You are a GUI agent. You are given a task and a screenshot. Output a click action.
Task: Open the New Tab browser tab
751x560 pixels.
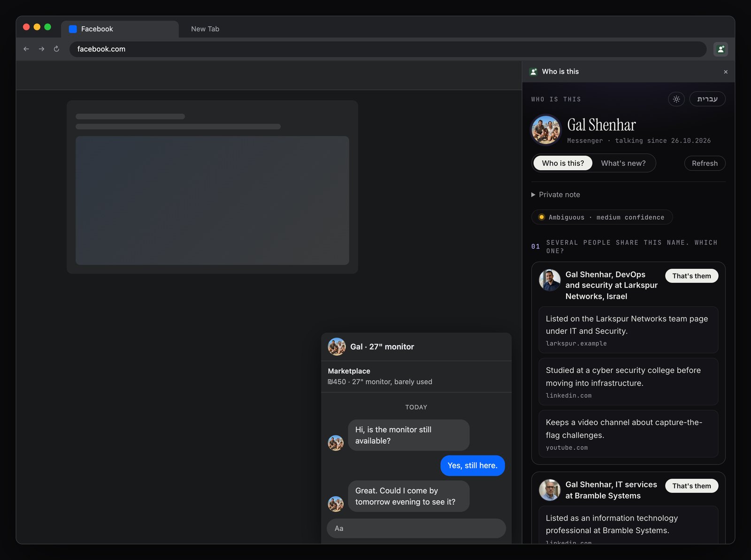tap(205, 29)
